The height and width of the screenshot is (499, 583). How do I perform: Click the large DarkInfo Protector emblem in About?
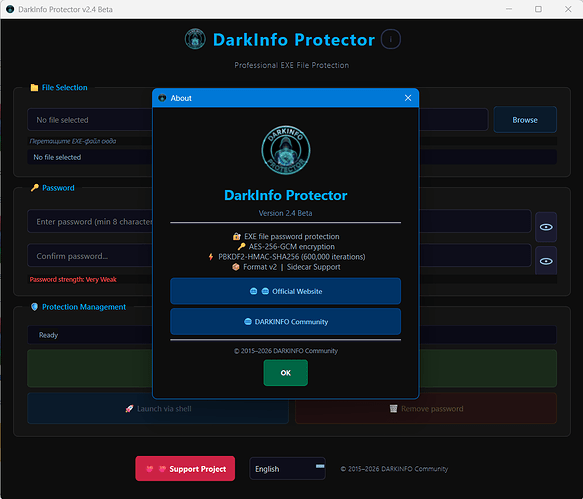click(286, 149)
